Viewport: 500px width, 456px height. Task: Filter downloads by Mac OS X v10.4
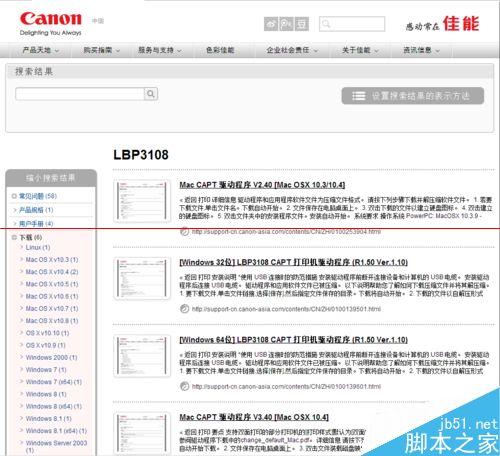tap(52, 272)
